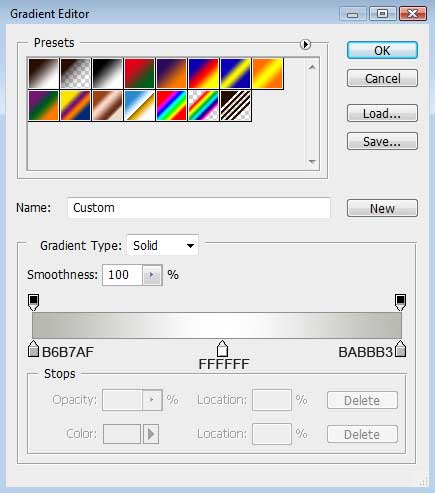Click the OK button
435x493 pixels.
coord(382,50)
